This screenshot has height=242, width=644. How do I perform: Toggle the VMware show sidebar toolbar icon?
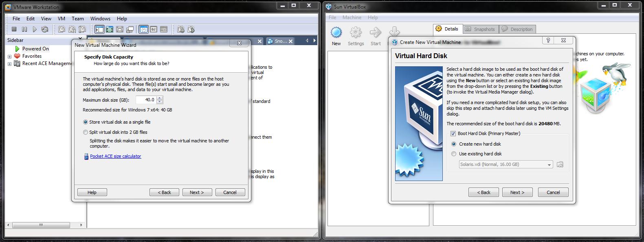99,29
